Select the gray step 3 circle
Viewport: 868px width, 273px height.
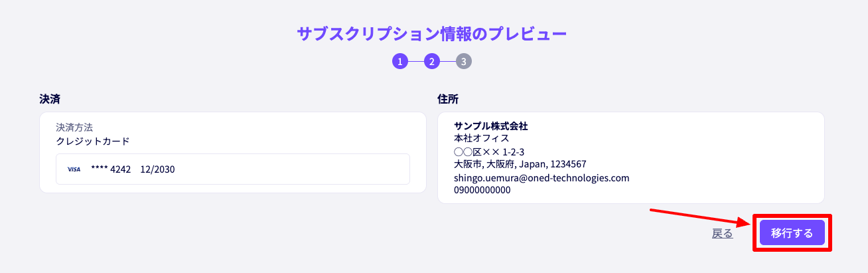pos(464,62)
